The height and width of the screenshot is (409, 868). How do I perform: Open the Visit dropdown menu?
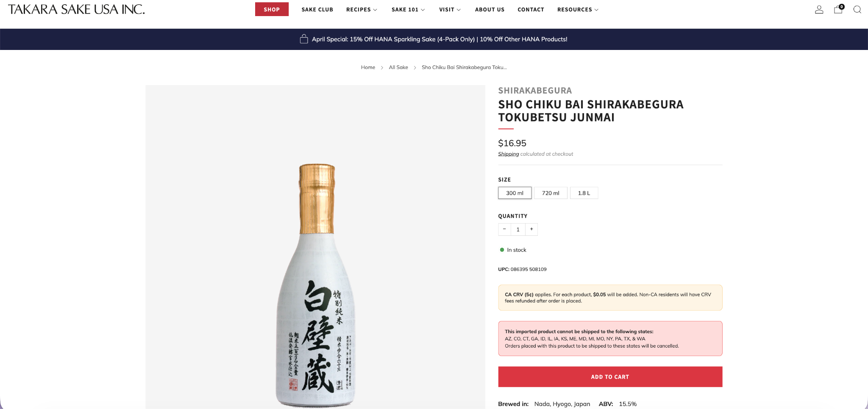coord(449,9)
